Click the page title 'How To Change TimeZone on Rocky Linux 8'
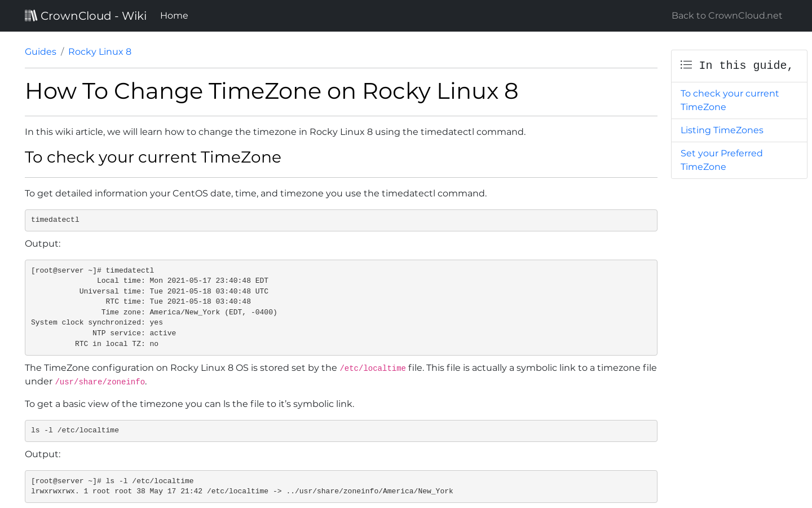This screenshot has width=812, height=508. [x=271, y=91]
